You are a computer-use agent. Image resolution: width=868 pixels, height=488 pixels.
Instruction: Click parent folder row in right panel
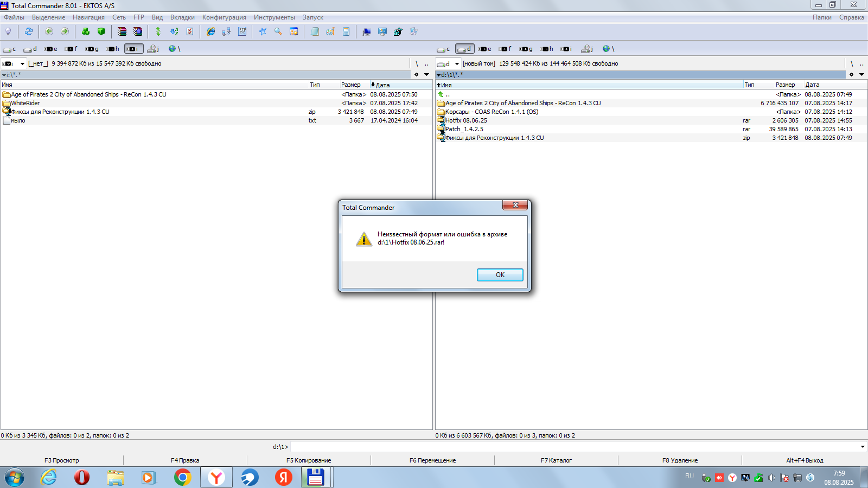(x=651, y=94)
